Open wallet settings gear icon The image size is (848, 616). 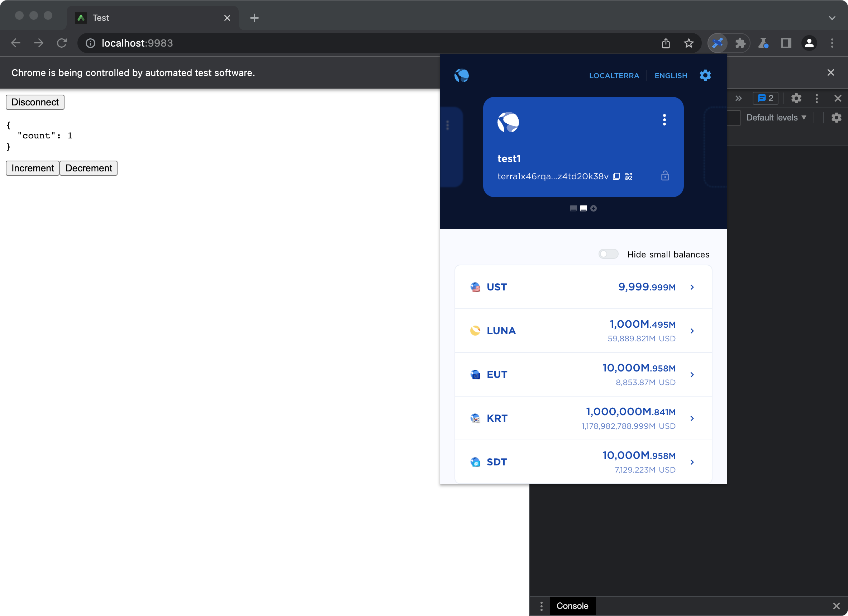pos(705,76)
